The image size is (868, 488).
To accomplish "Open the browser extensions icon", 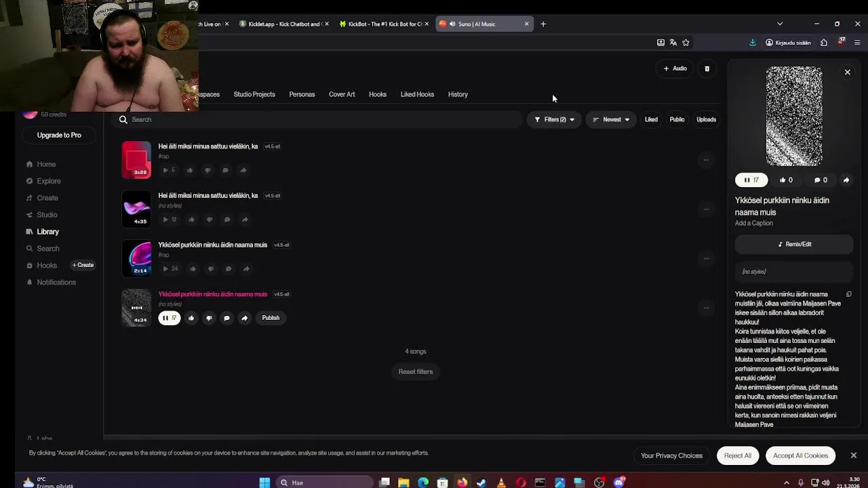I will click(823, 43).
